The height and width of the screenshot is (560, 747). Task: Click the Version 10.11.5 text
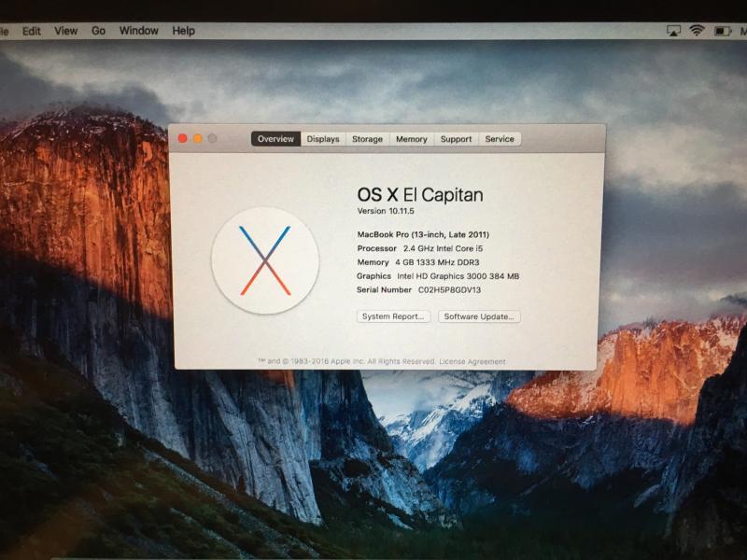pos(386,211)
